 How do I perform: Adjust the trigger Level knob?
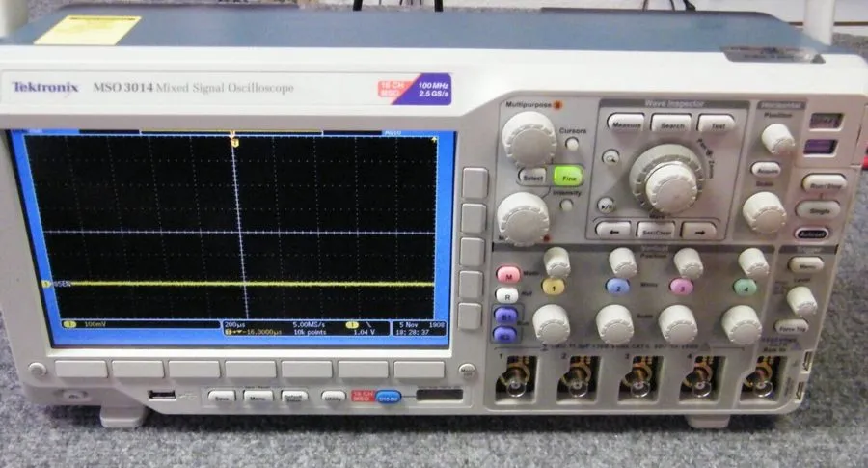pos(801,300)
